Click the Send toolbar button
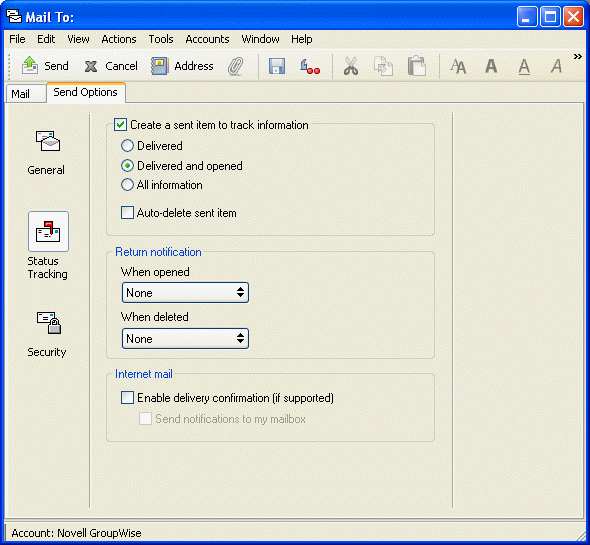 tap(45, 66)
